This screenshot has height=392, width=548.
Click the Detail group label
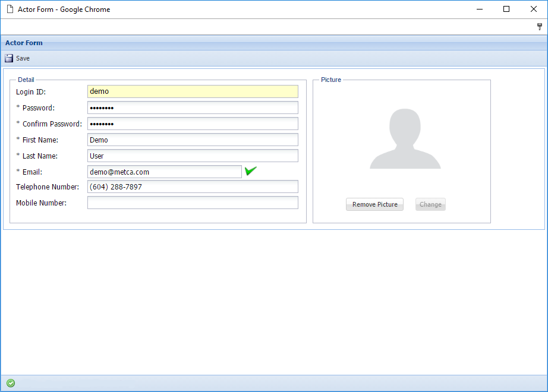coord(26,80)
